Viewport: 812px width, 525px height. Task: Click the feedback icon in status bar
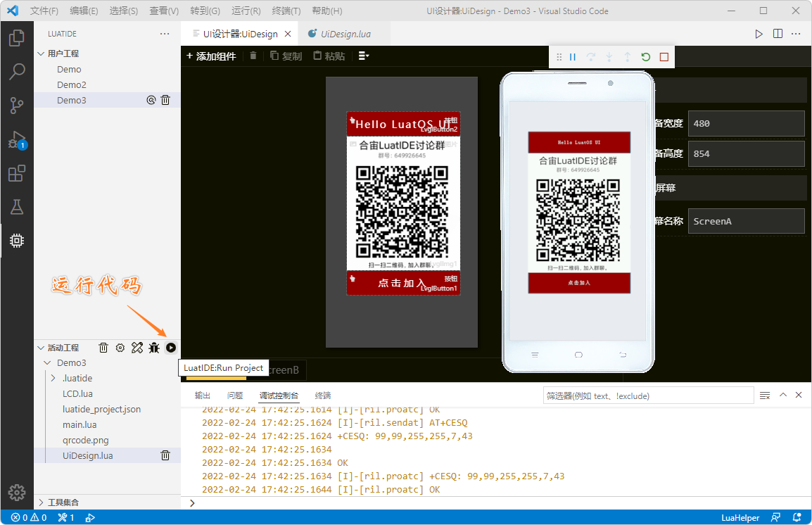pos(775,517)
